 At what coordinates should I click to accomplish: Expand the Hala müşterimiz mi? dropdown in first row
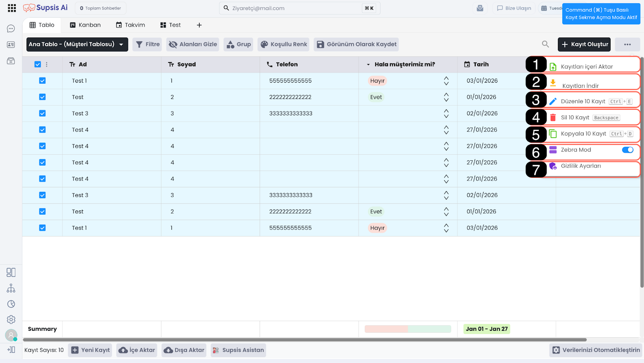point(446,81)
